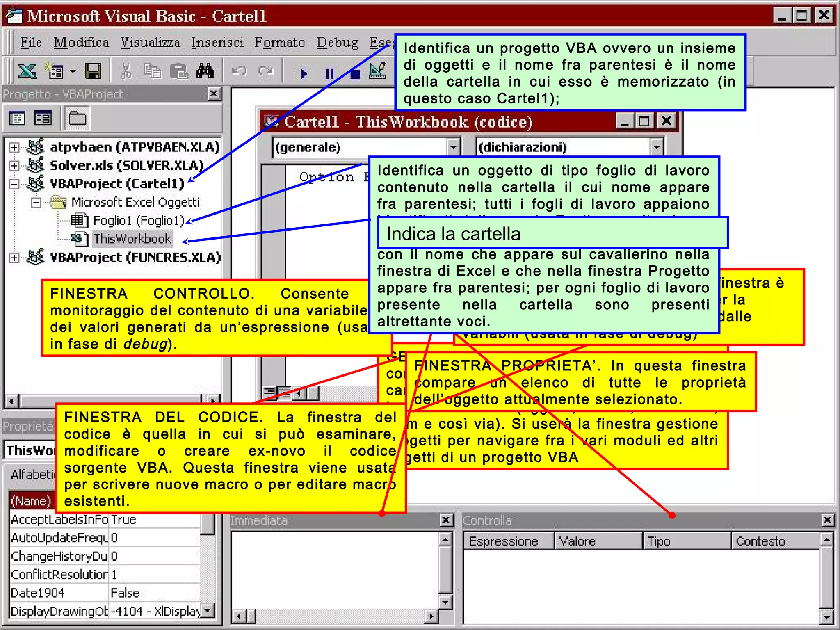Switch to the Alfabetico properties tab
Image resolution: width=840 pixels, height=630 pixels.
click(33, 475)
